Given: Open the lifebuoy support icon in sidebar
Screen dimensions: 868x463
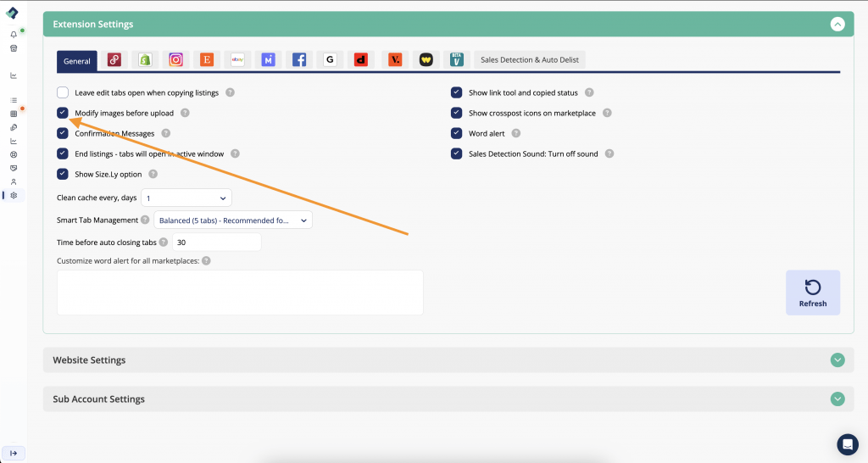Looking at the screenshot, I should pos(14,154).
